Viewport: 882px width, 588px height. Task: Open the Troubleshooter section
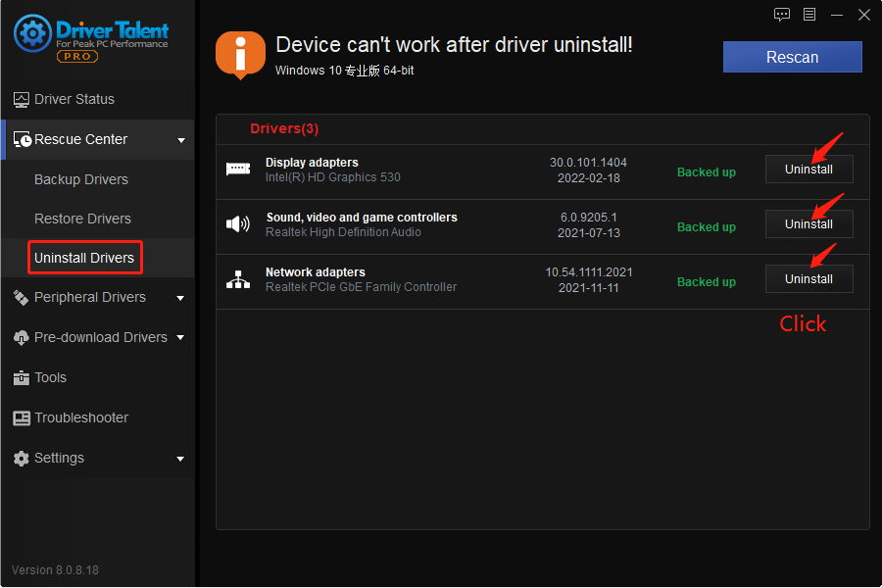81,417
